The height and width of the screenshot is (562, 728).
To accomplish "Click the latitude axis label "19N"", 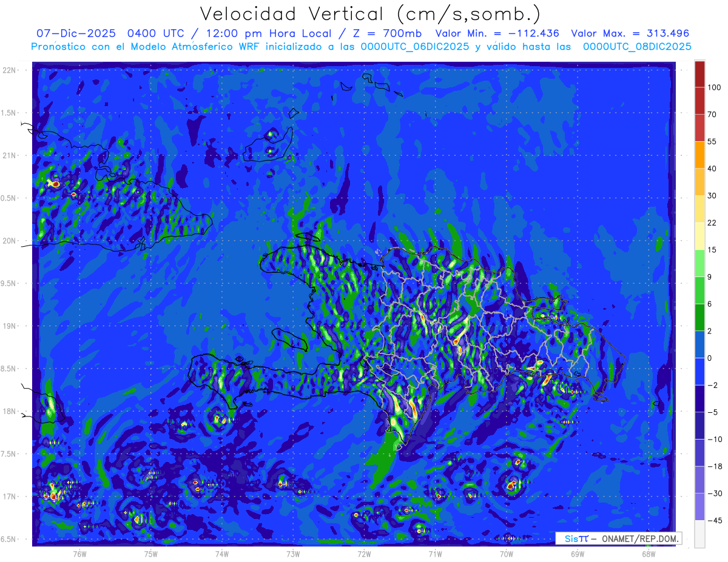I will (8, 326).
